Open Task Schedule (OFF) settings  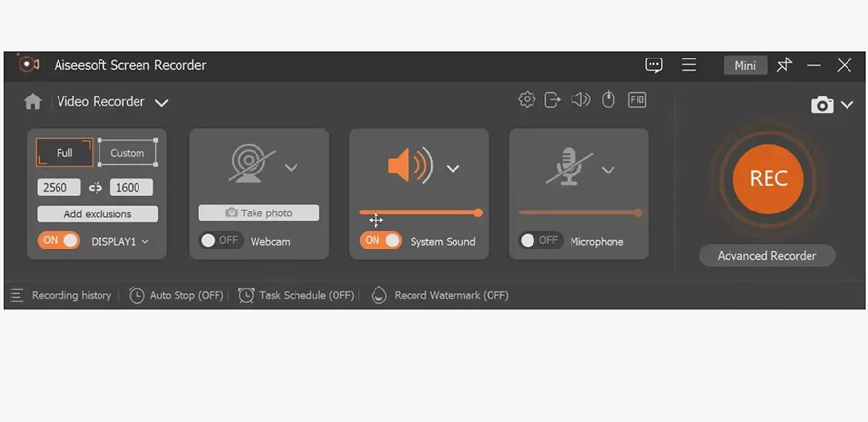pyautogui.click(x=306, y=296)
